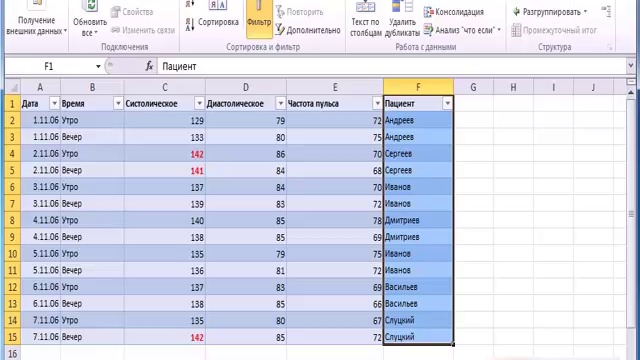The height and width of the screenshot is (360, 640).
Task: Click the Утро cell in row 10
Action: pyautogui.click(x=92, y=254)
